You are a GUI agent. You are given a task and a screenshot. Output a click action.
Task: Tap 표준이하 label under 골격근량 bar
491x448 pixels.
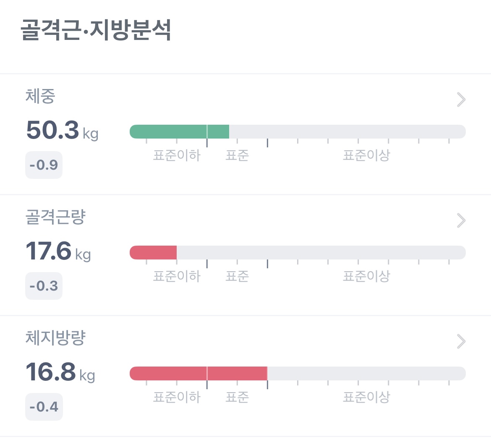(177, 276)
